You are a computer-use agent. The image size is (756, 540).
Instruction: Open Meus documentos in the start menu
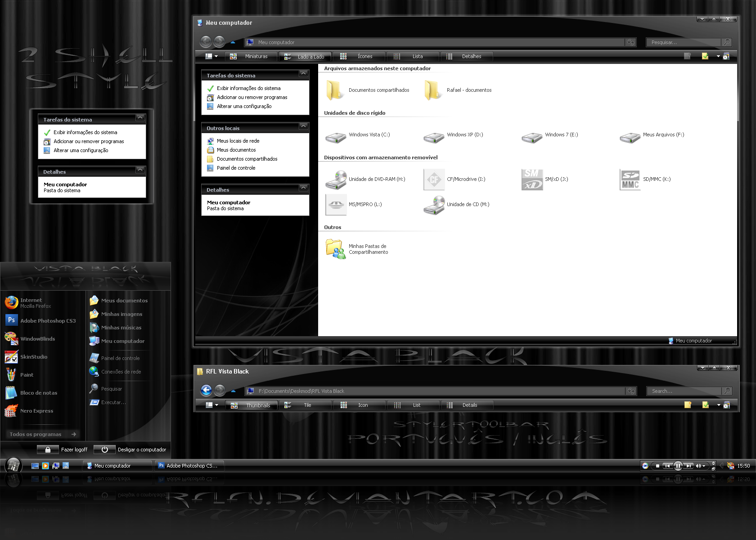point(118,301)
